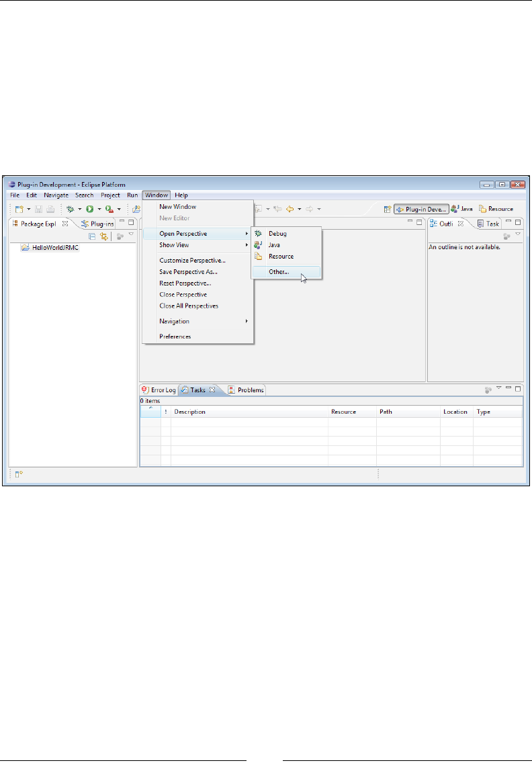Select Close Perspective menu item
This screenshot has width=532, height=767.
coord(197,294)
